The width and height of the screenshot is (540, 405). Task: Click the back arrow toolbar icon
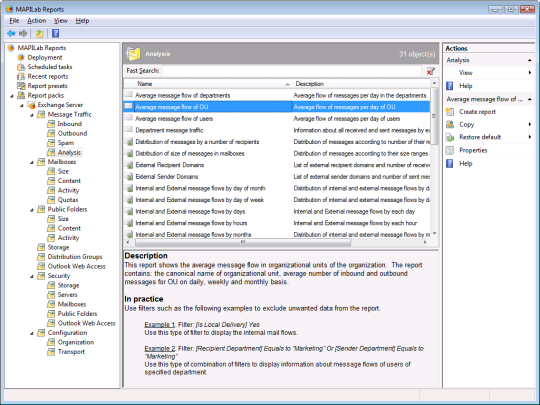[11, 33]
